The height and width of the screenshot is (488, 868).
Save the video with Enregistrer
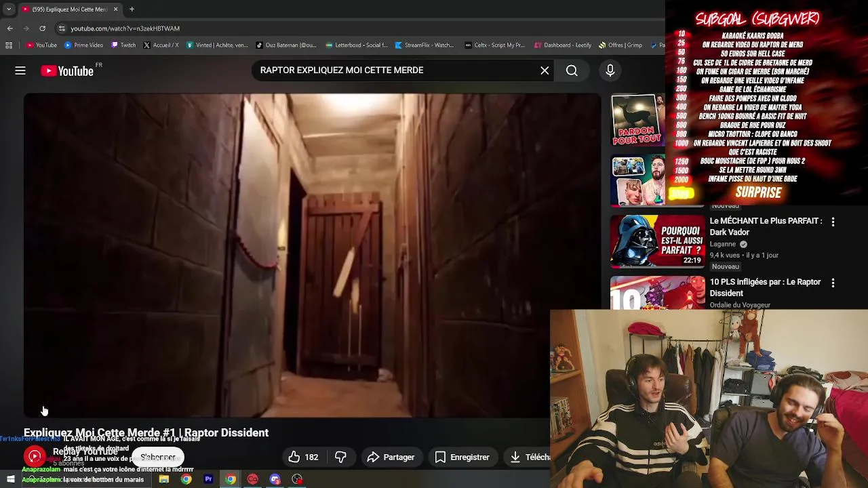(x=462, y=457)
